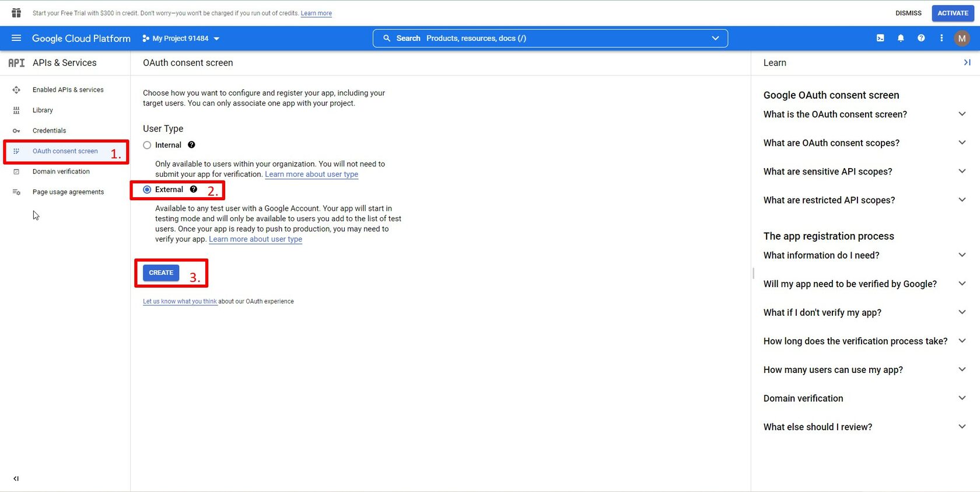Screen dimensions: 980x492
Task: Dismiss the free trial banner
Action: point(908,13)
